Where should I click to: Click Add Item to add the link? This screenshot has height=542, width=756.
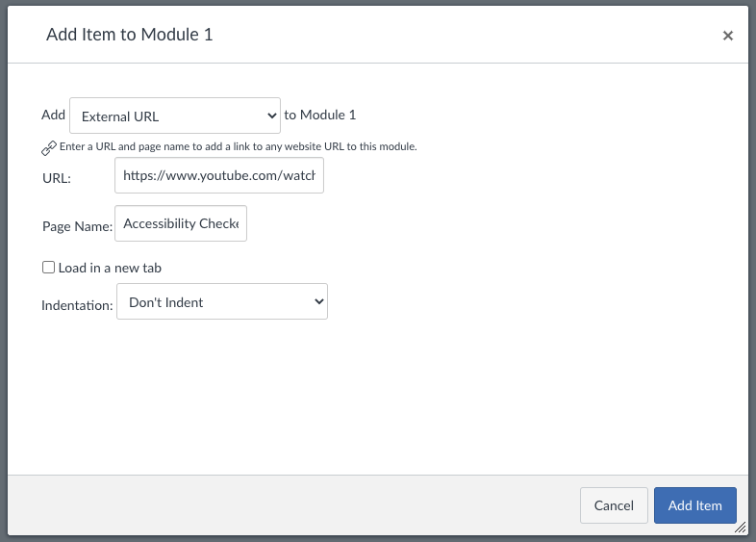(x=694, y=505)
